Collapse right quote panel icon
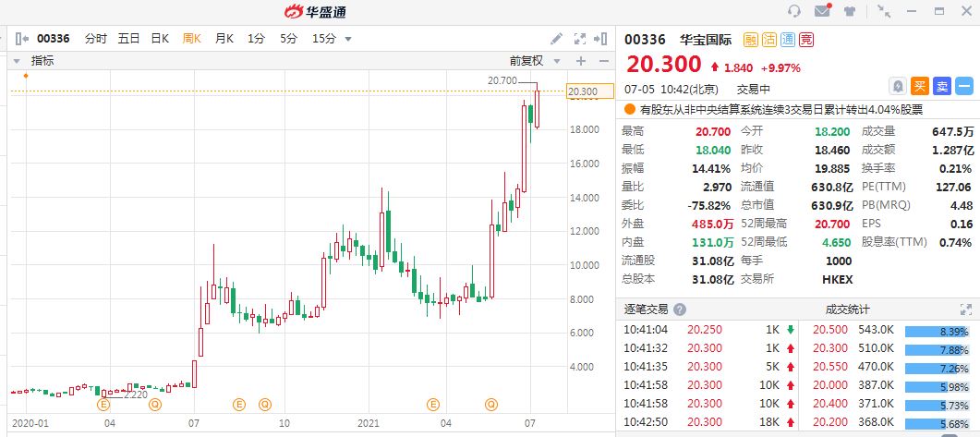 pos(600,39)
